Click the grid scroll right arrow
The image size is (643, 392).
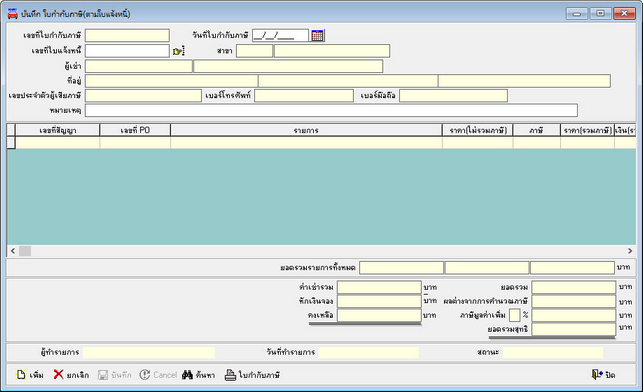[x=630, y=251]
